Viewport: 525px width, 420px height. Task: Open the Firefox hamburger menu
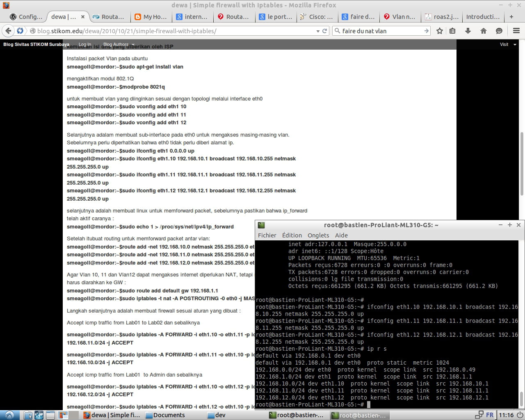(516, 31)
